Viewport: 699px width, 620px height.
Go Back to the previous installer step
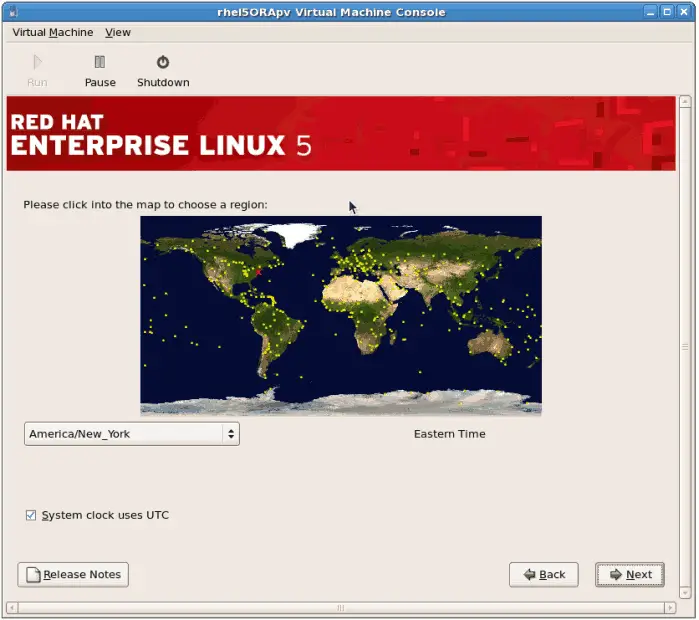(543, 575)
